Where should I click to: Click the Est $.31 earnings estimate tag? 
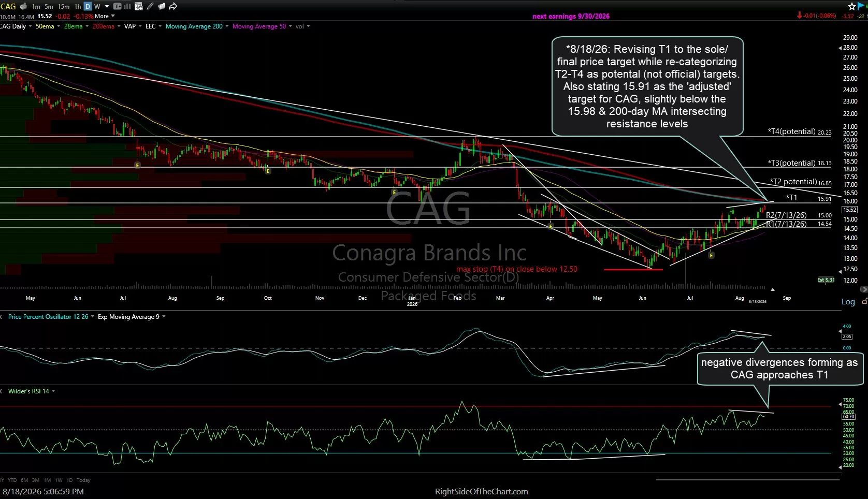(x=826, y=280)
